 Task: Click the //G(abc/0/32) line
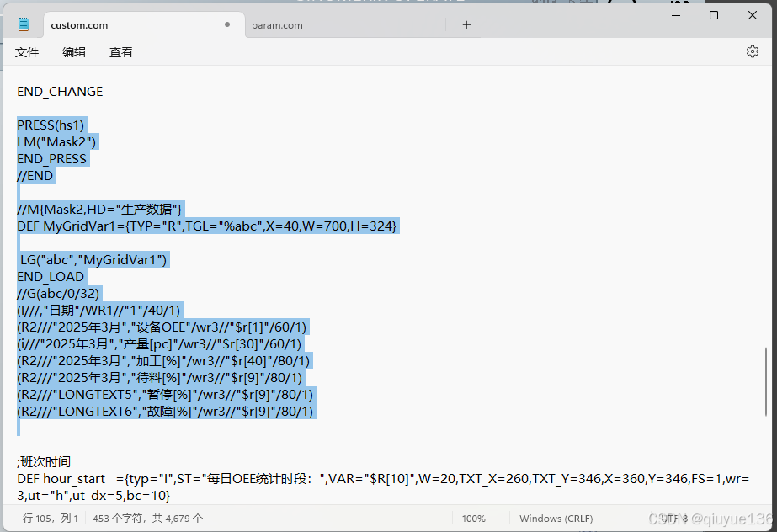click(58, 294)
